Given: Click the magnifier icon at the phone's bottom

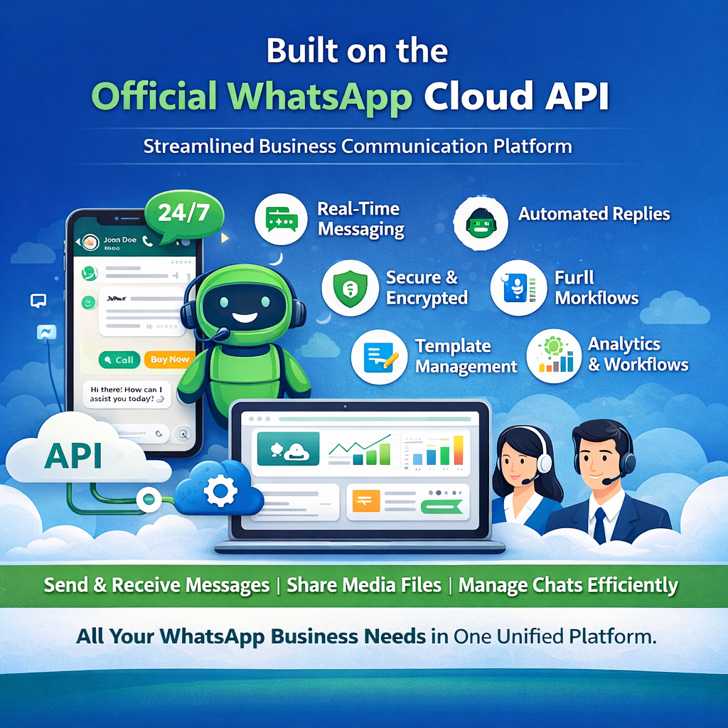Looking at the screenshot, I should [x=183, y=433].
